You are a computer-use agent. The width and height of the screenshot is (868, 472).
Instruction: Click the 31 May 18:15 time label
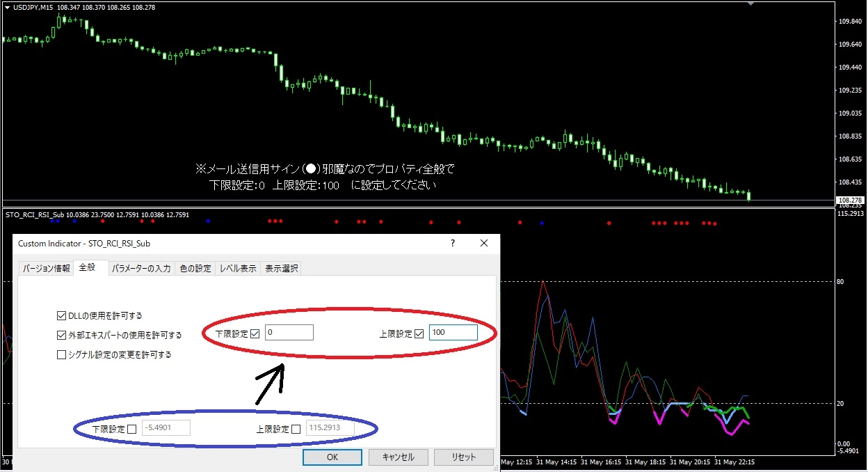[x=647, y=462]
